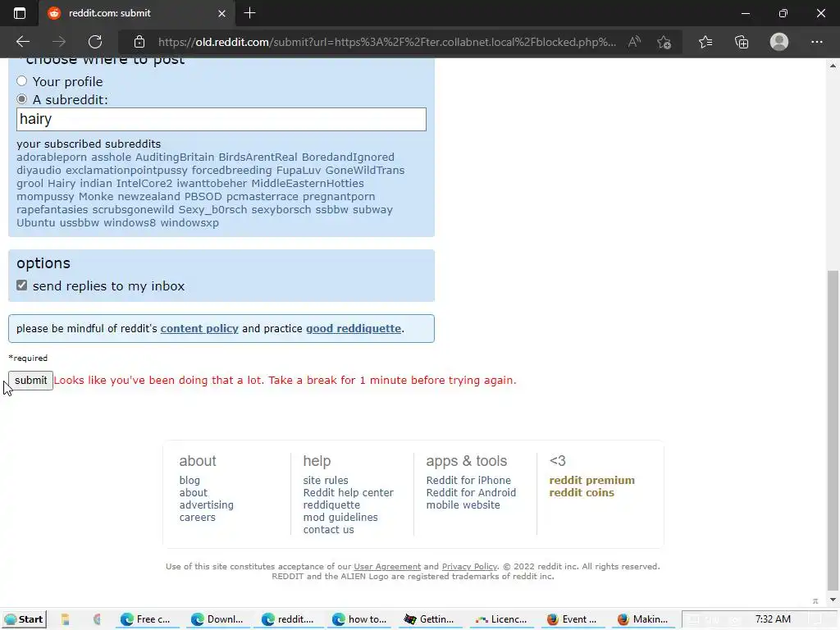Click the submit button
The height and width of the screenshot is (630, 840).
(x=30, y=381)
